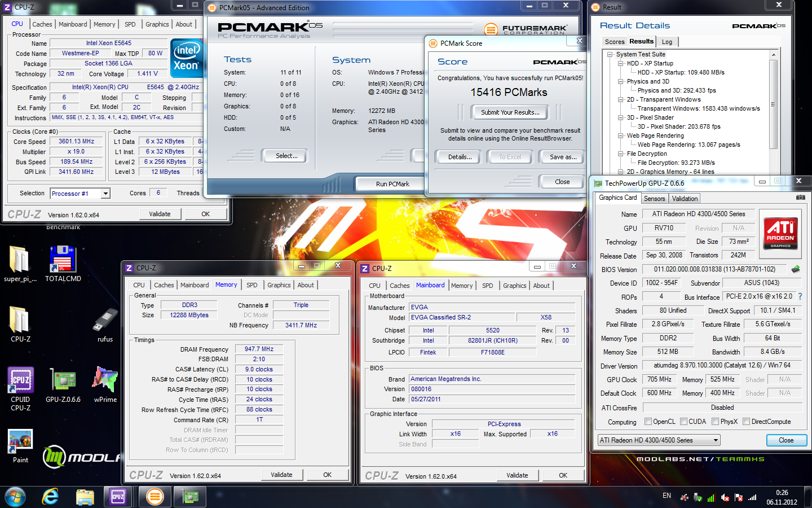Launch the CPUID CPU-Z desktop shortcut
The image size is (812, 508).
click(x=20, y=388)
